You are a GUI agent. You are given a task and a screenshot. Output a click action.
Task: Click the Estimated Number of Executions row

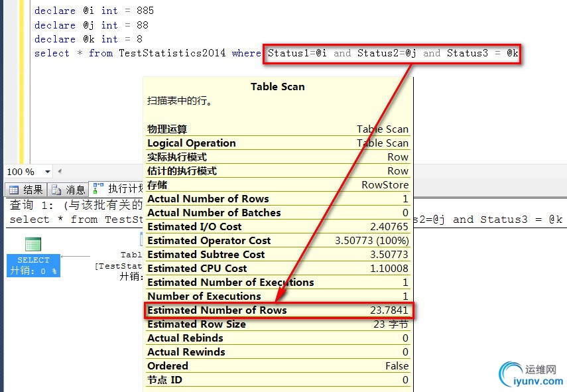point(278,282)
